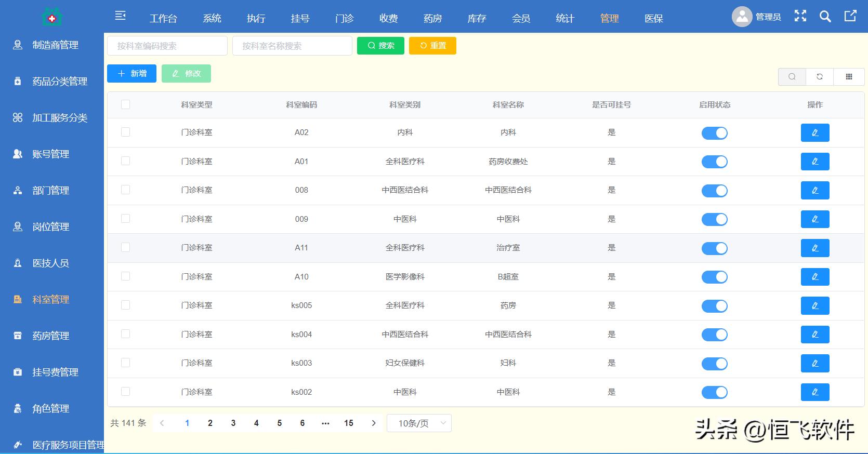868x454 pixels.
Task: Open the top bar search magnifier
Action: coord(825,16)
